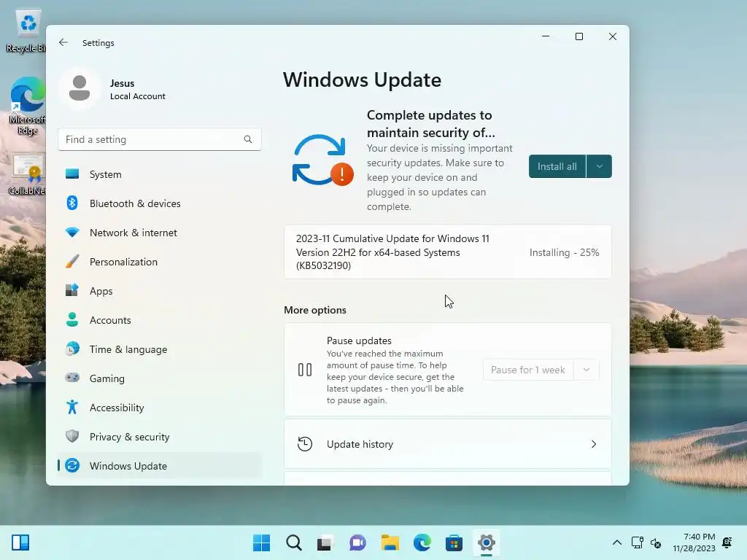
Task: Click the muted volume tray icon
Action: click(x=656, y=542)
